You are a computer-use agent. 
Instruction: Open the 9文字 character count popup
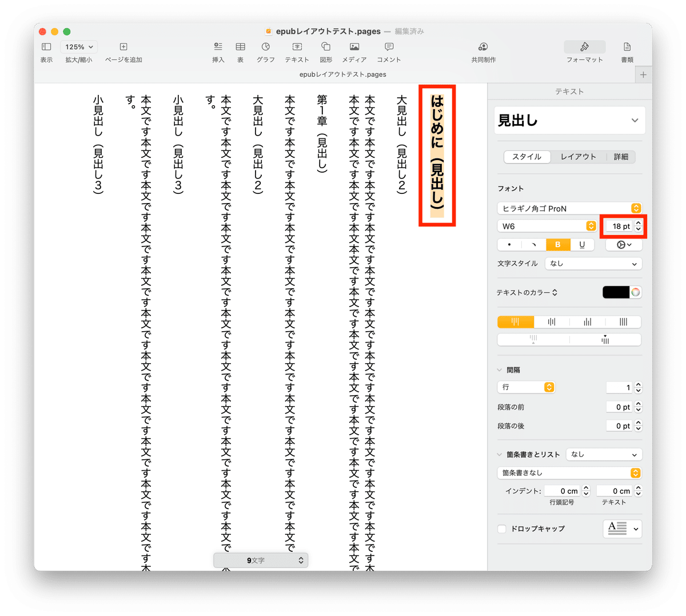[261, 561]
